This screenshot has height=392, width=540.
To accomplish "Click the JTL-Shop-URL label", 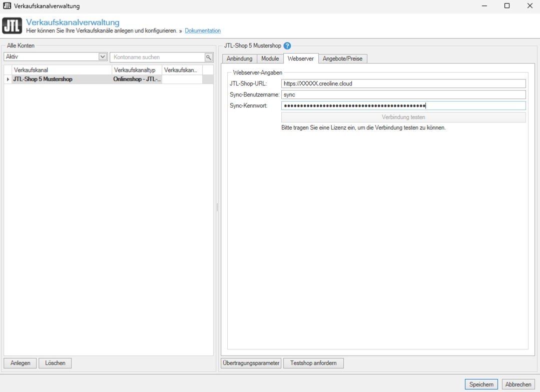I will pyautogui.click(x=248, y=83).
